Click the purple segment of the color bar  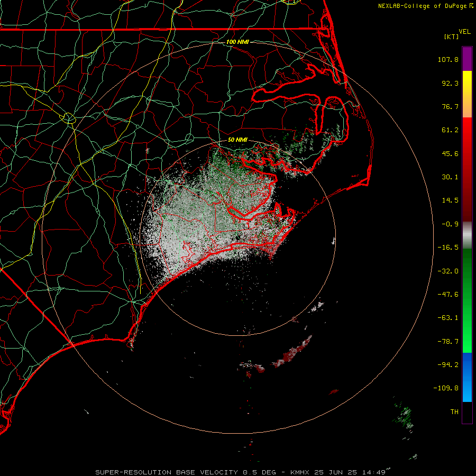click(467, 59)
